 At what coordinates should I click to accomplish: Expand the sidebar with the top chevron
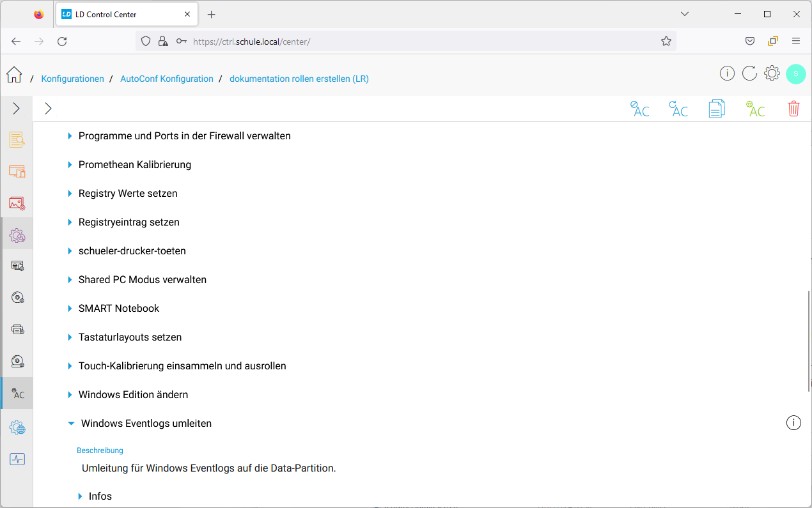tap(17, 109)
